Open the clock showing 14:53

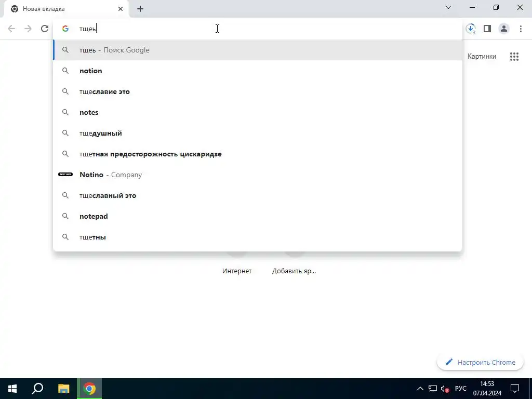click(487, 389)
